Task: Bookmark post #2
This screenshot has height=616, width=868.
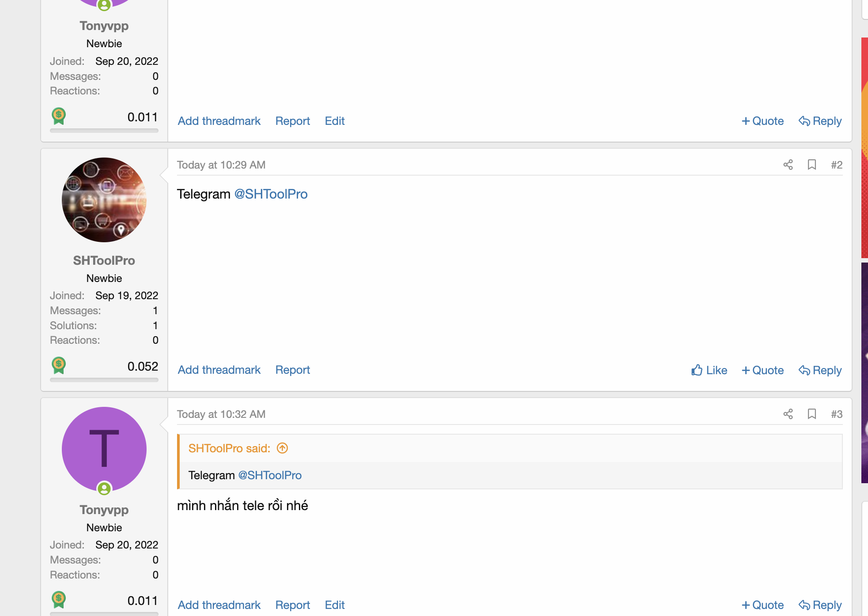Action: [x=811, y=165]
